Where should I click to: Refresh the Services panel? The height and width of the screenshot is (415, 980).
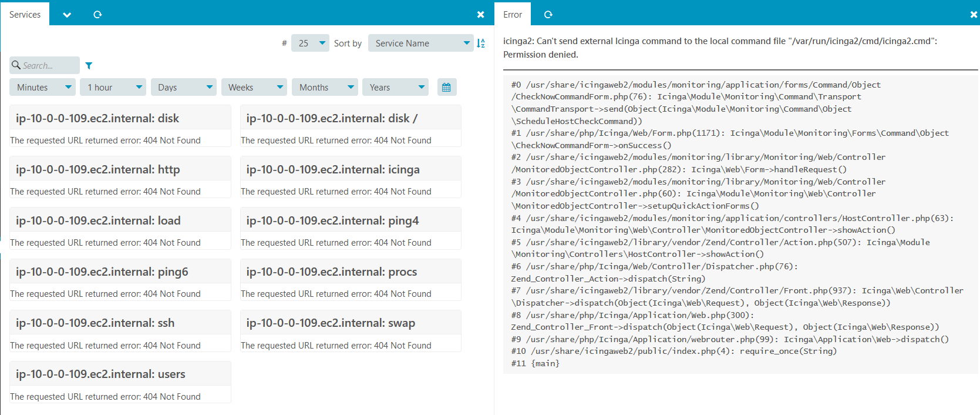(x=97, y=15)
